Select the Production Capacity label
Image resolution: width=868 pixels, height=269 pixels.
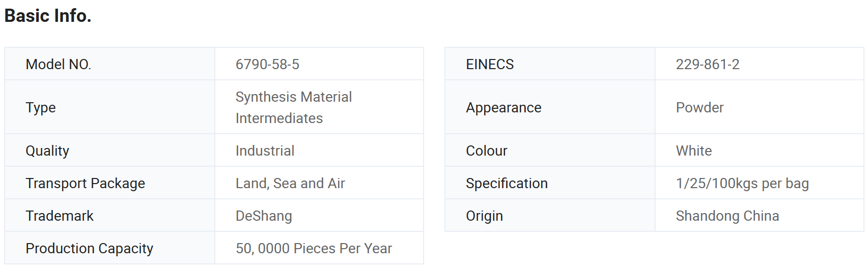coord(90,248)
